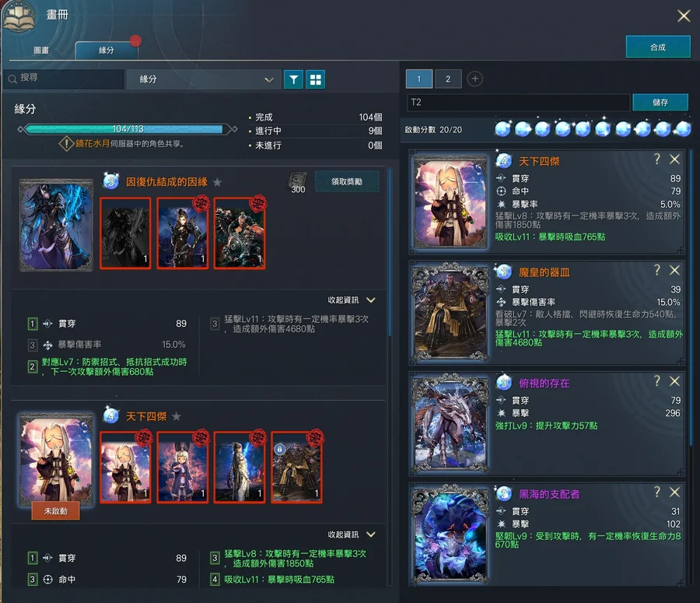Click the 緣分 progress bar 104/113
The image size is (700, 603).
click(x=128, y=129)
